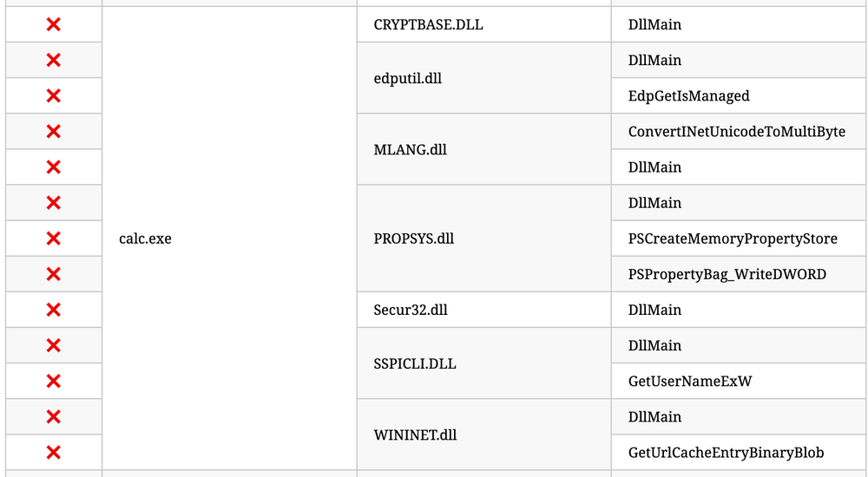Click the PROPSYS.dll cell

pyautogui.click(x=413, y=238)
